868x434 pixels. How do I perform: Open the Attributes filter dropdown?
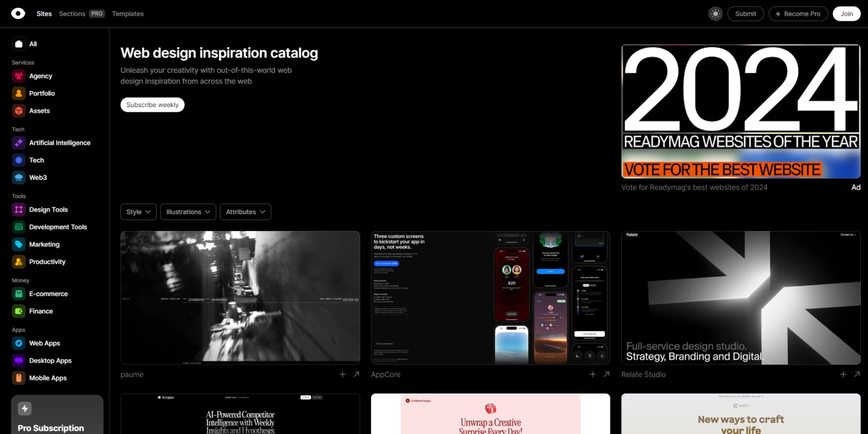point(245,212)
